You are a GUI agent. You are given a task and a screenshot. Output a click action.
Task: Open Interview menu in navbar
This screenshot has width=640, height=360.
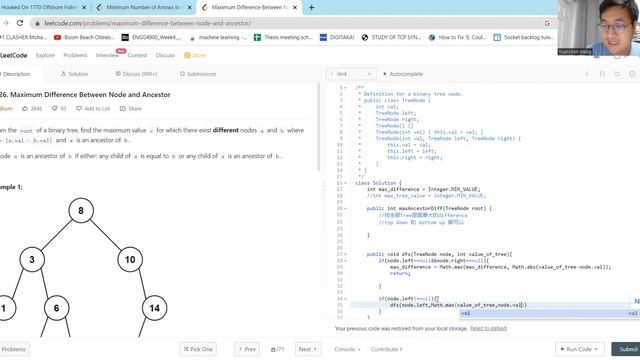point(107,55)
